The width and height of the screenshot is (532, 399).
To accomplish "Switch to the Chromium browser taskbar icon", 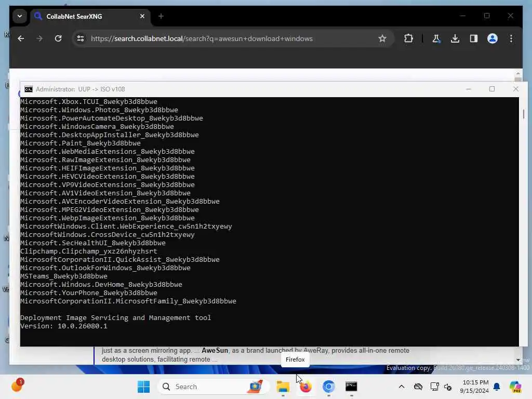I will (x=328, y=387).
